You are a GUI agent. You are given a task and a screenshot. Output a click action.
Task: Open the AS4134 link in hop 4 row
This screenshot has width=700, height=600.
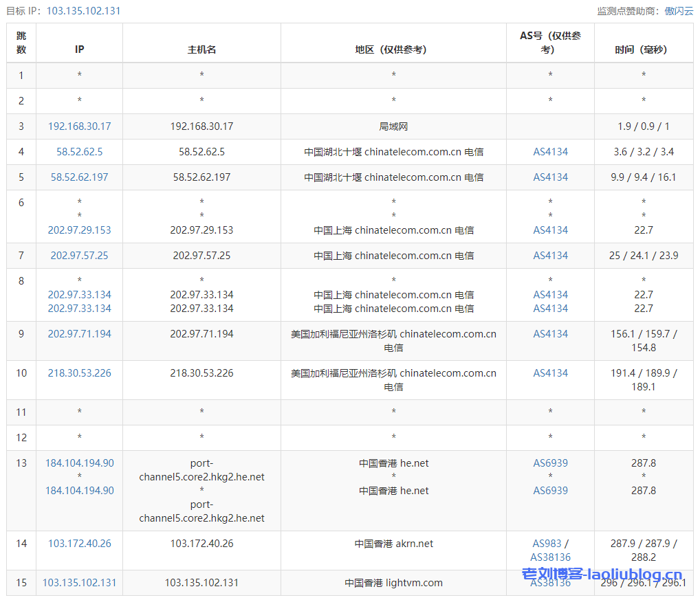pyautogui.click(x=550, y=152)
